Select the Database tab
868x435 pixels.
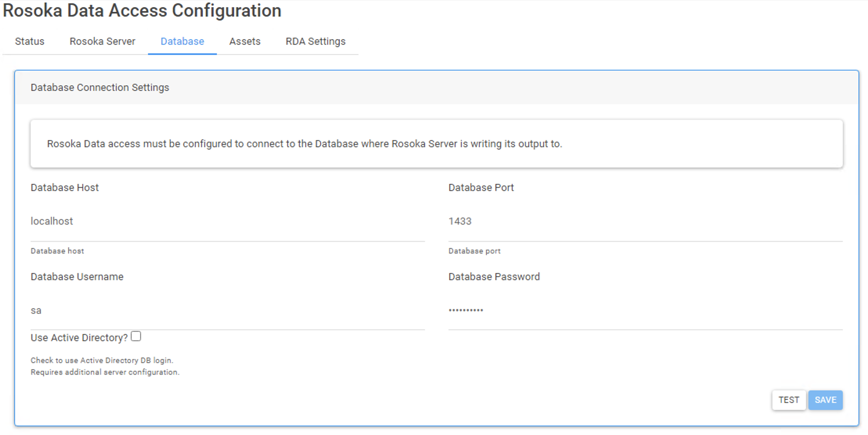coord(182,41)
